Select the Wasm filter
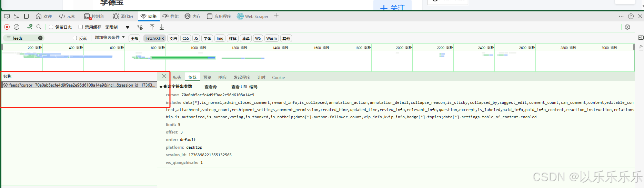Image resolution: width=644 pixels, height=188 pixels. tap(272, 38)
